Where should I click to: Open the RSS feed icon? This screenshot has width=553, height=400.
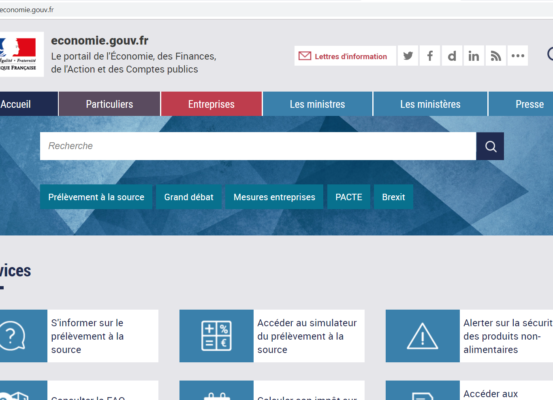pos(496,56)
